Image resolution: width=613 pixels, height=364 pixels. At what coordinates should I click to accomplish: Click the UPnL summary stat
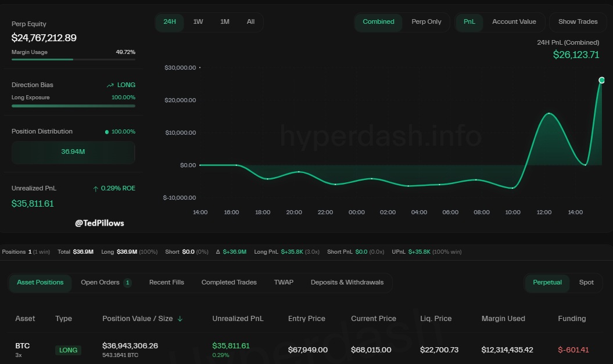(426, 252)
